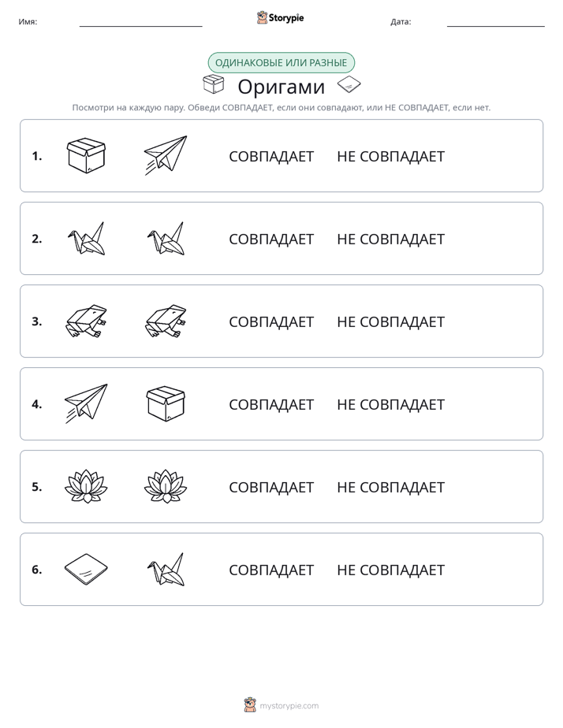The width and height of the screenshot is (563, 728).
Task: Choose СОВПАДАЕТ for row 3
Action: (x=271, y=321)
